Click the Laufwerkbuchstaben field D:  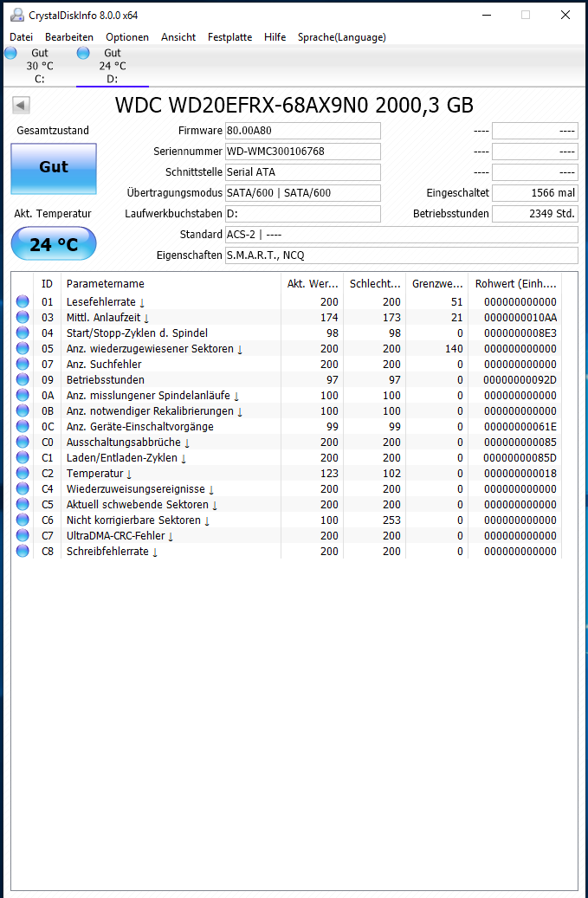303,214
